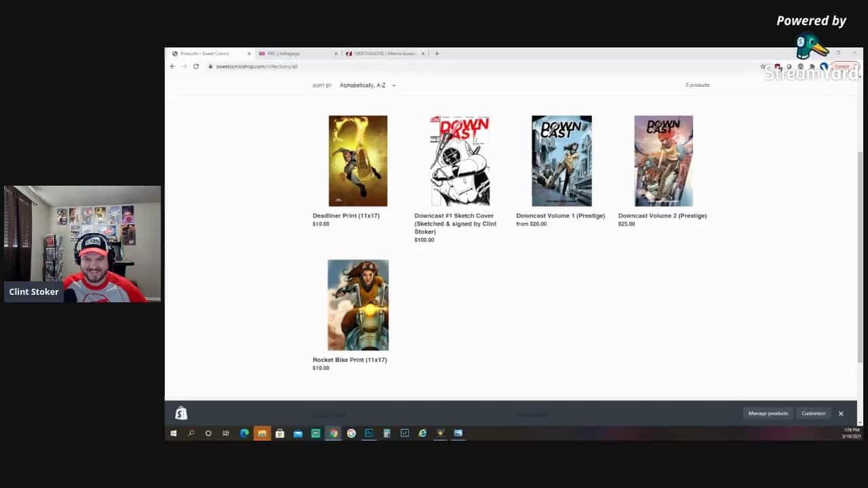Click the browser back arrow
This screenshot has width=868, height=488.
click(172, 66)
